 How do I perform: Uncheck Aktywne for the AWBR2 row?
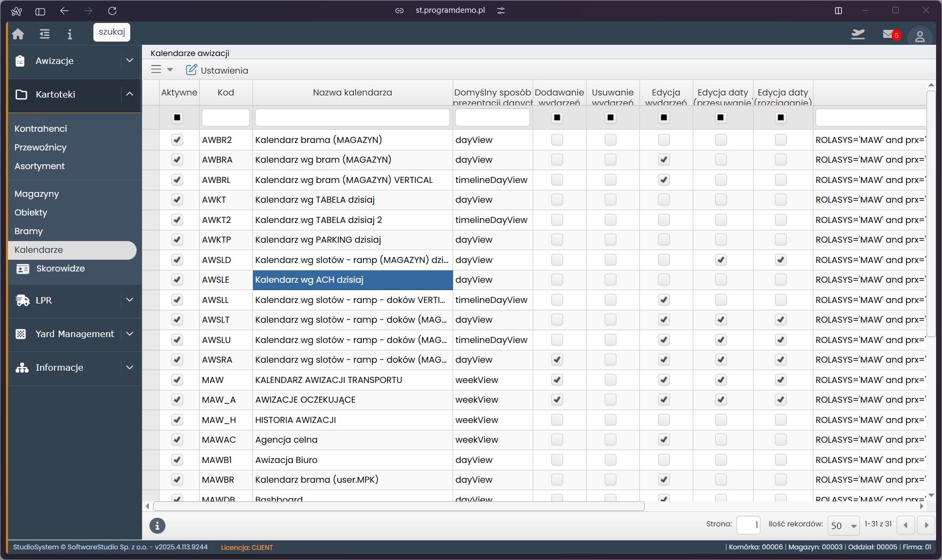[177, 140]
